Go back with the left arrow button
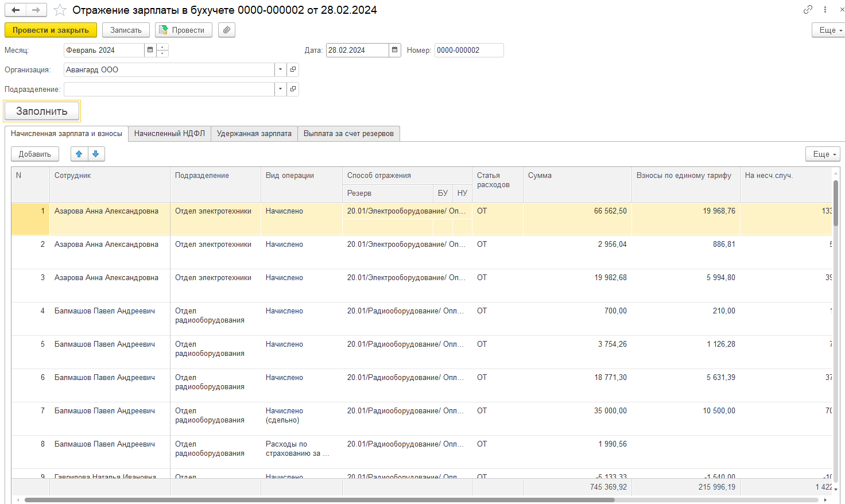Image resolution: width=845 pixels, height=504 pixels. 15,10
